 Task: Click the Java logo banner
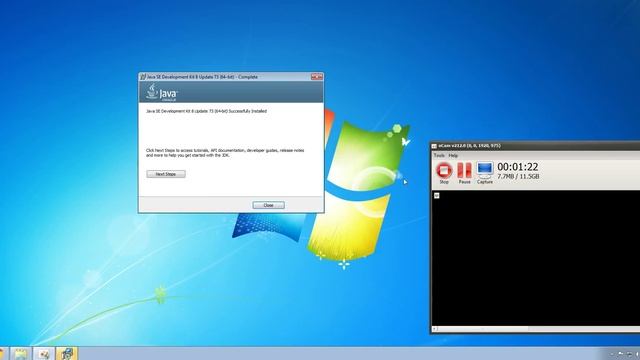click(x=231, y=92)
